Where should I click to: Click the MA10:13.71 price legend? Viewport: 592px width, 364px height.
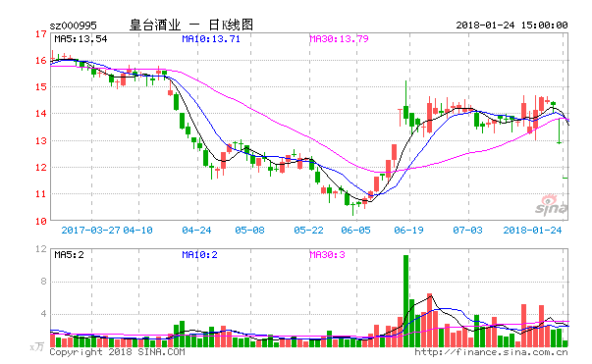211,39
